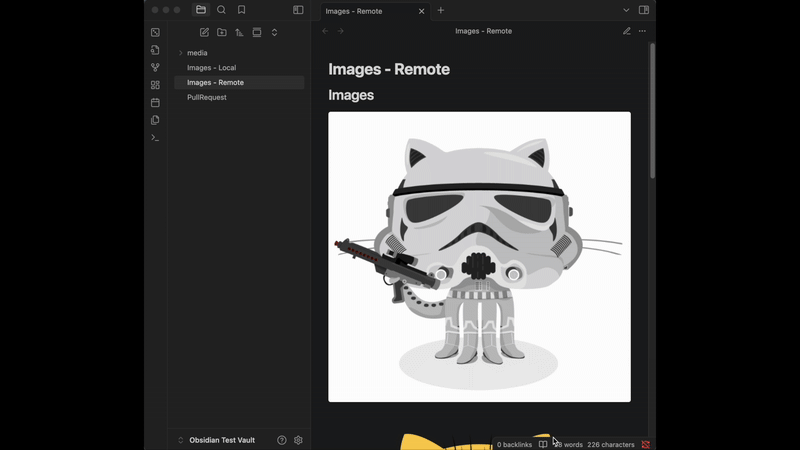800x450 pixels.
Task: Click the Images - Remote heading
Action: pyautogui.click(x=389, y=69)
